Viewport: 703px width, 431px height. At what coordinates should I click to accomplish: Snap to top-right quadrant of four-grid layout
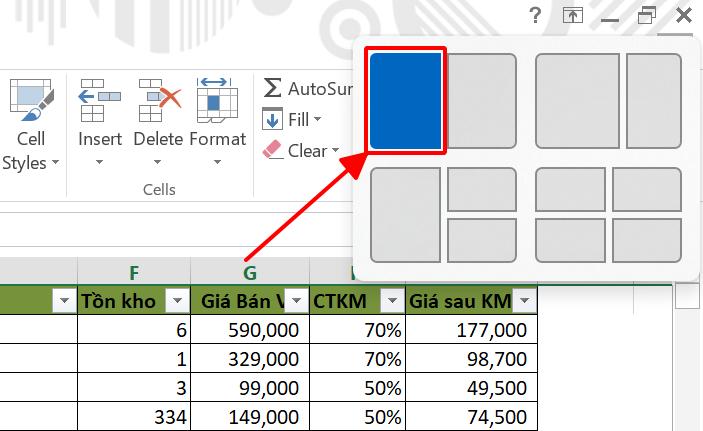coord(647,189)
